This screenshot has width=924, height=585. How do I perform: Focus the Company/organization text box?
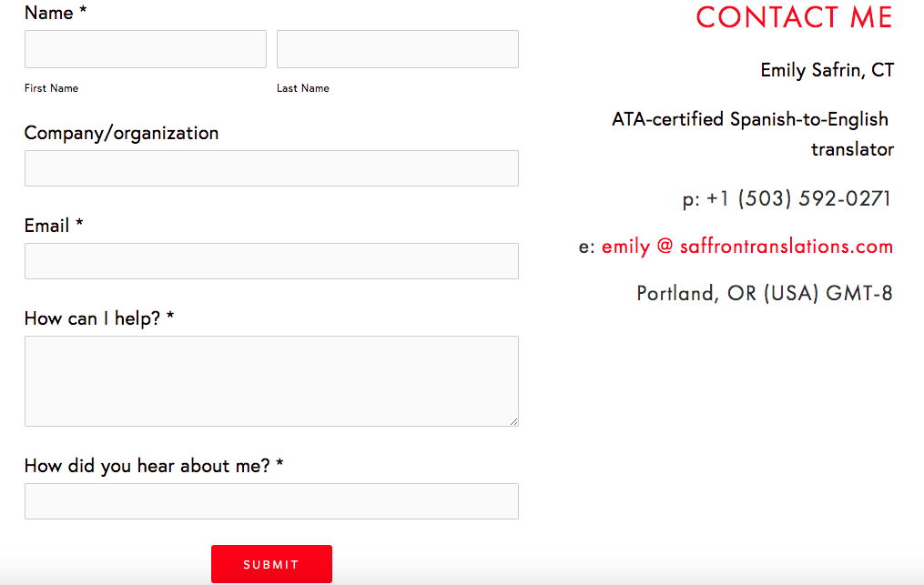[x=271, y=168]
